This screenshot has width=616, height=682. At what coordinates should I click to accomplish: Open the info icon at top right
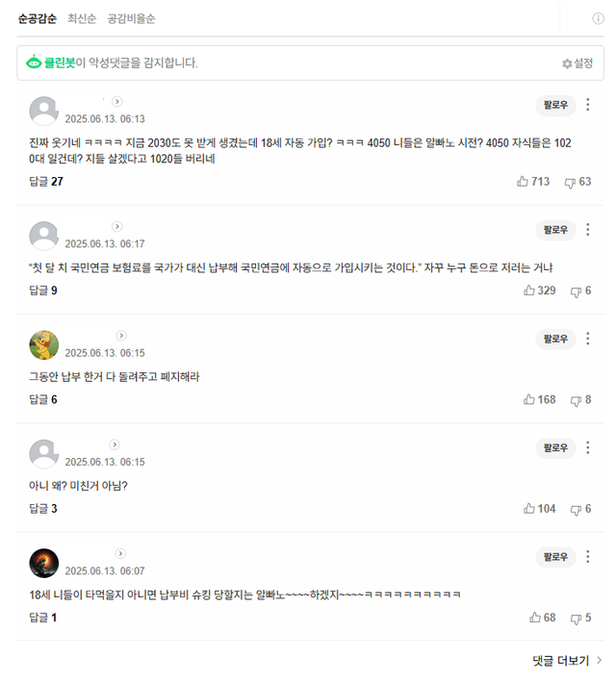tap(598, 18)
